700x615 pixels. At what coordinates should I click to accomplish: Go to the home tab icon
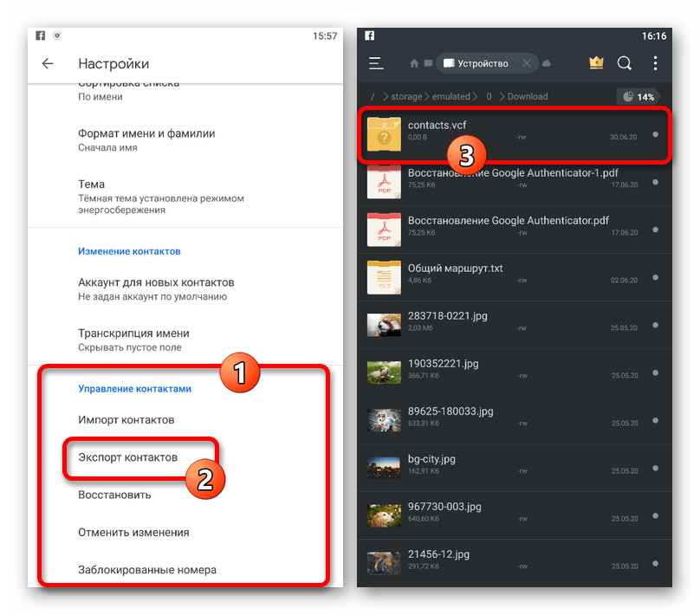(x=414, y=63)
